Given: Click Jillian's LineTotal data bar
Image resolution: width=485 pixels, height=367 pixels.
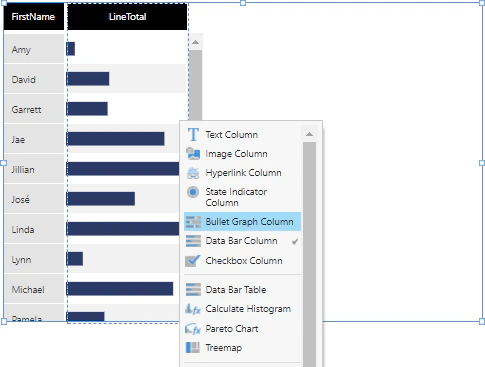Looking at the screenshot, I should [123, 169].
